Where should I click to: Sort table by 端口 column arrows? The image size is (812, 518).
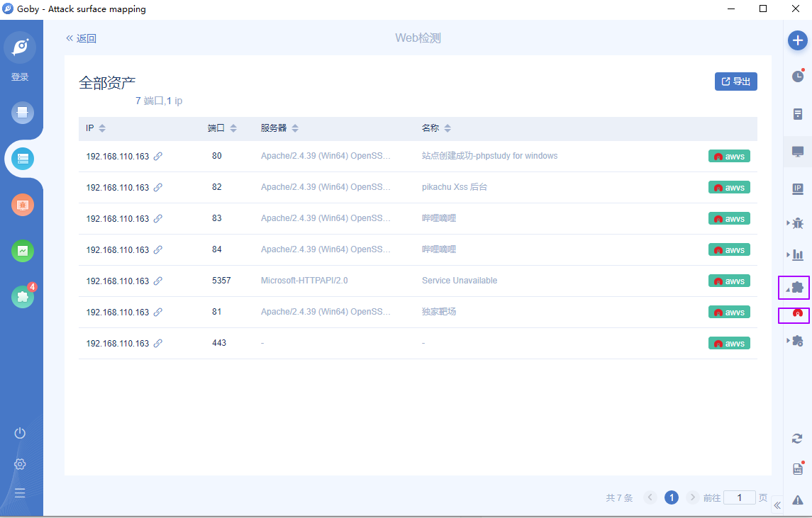(x=233, y=128)
